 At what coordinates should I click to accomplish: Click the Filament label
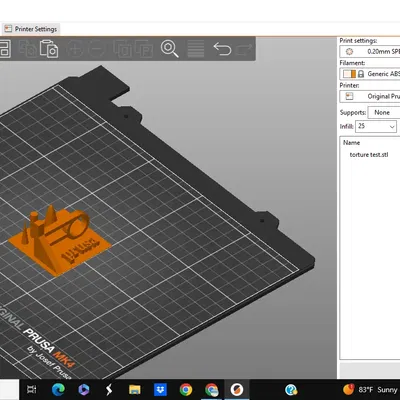(352, 63)
